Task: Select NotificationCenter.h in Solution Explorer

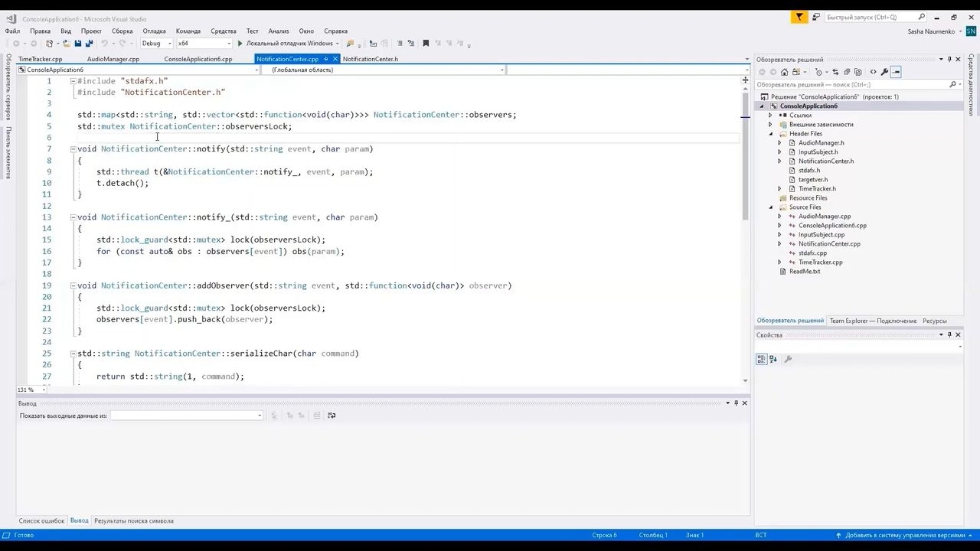Action: tap(825, 161)
